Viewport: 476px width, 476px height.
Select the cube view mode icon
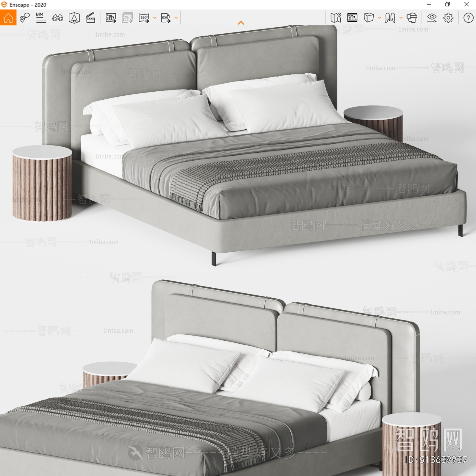click(369, 18)
